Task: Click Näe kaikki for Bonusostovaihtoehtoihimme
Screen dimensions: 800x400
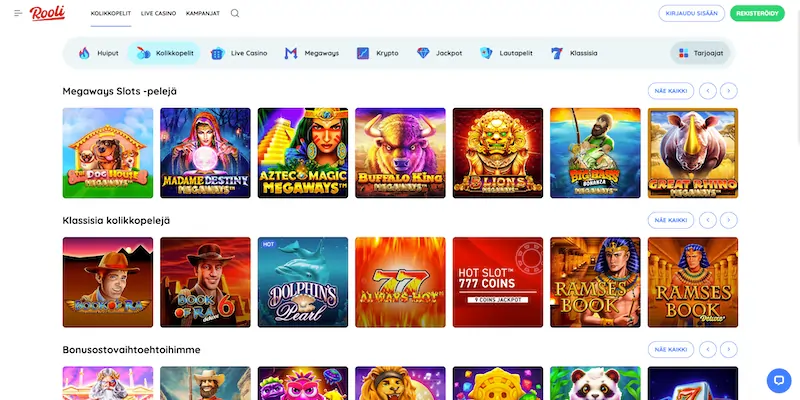Action: [x=670, y=349]
